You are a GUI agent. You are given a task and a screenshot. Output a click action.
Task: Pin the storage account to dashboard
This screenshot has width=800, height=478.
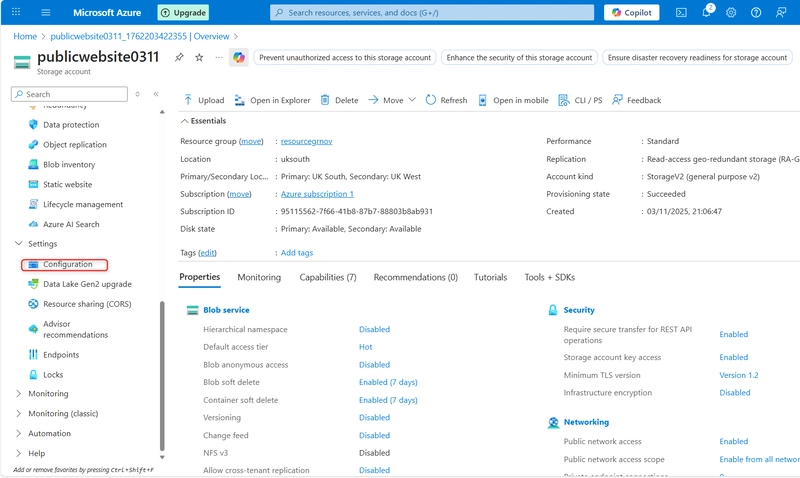pyautogui.click(x=179, y=58)
